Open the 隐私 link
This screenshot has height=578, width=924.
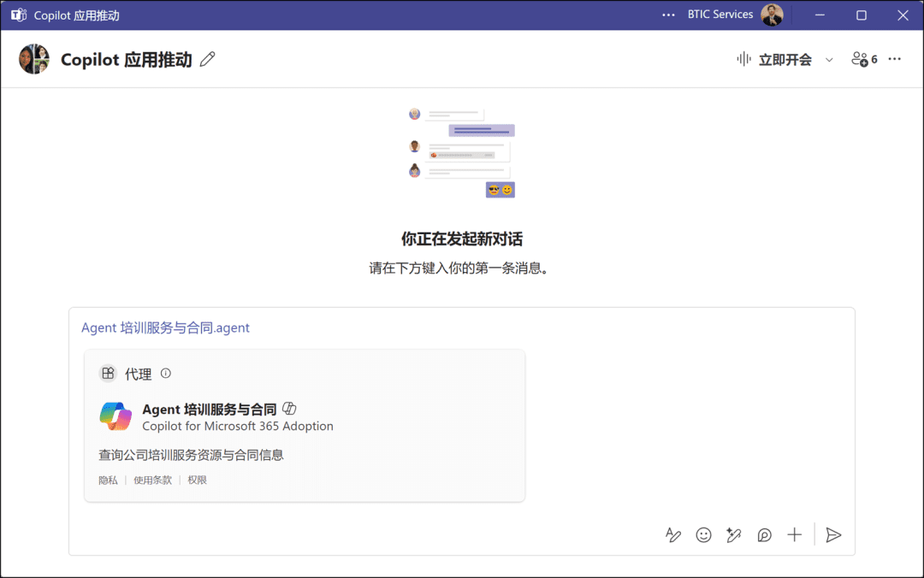click(x=108, y=481)
